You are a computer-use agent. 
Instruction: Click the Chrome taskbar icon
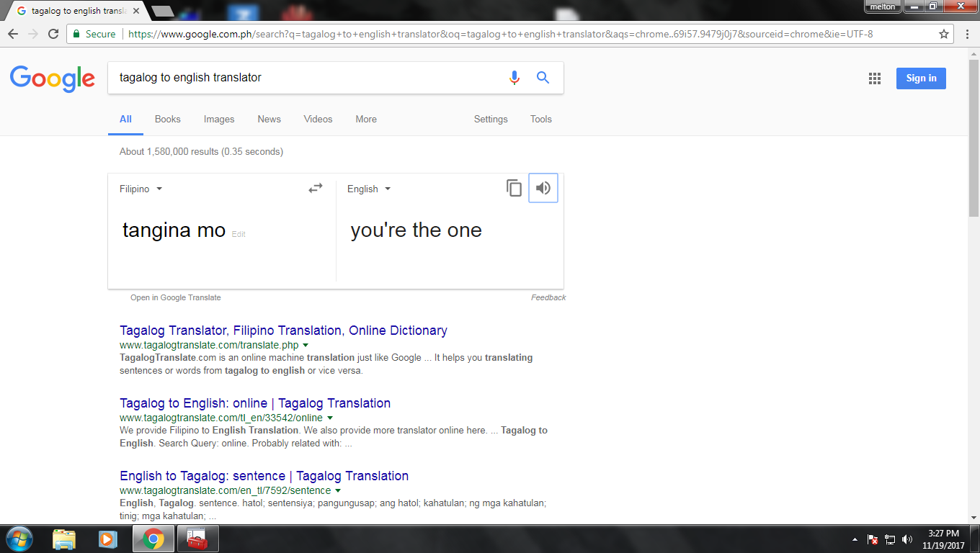coord(153,539)
